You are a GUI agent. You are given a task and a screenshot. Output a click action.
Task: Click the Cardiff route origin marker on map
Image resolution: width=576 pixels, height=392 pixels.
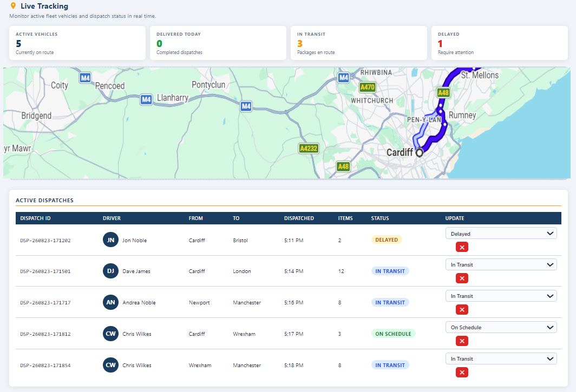419,152
